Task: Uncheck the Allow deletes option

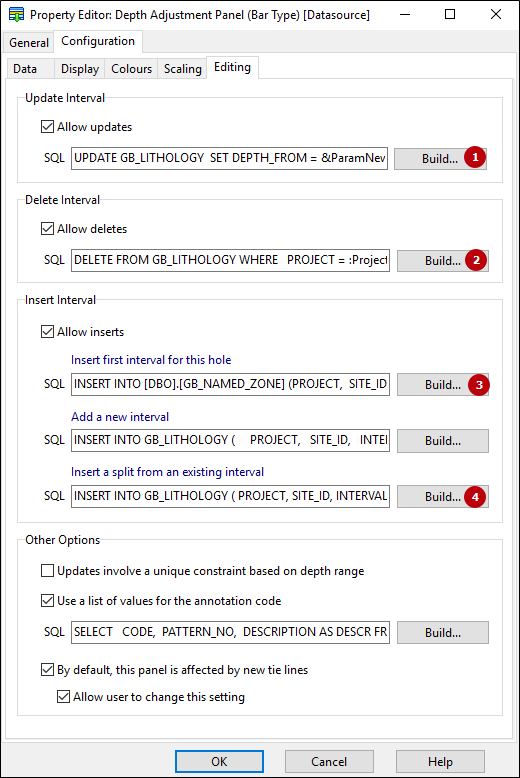Action: click(48, 229)
